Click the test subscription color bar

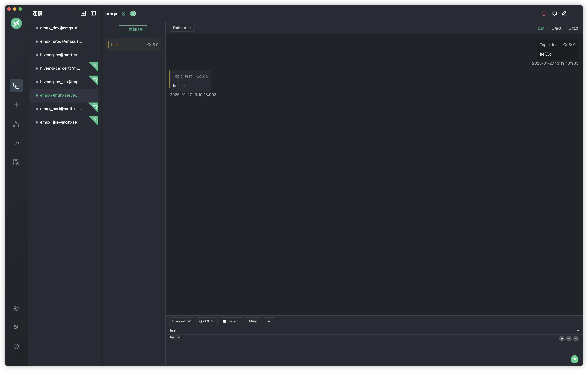coord(108,45)
